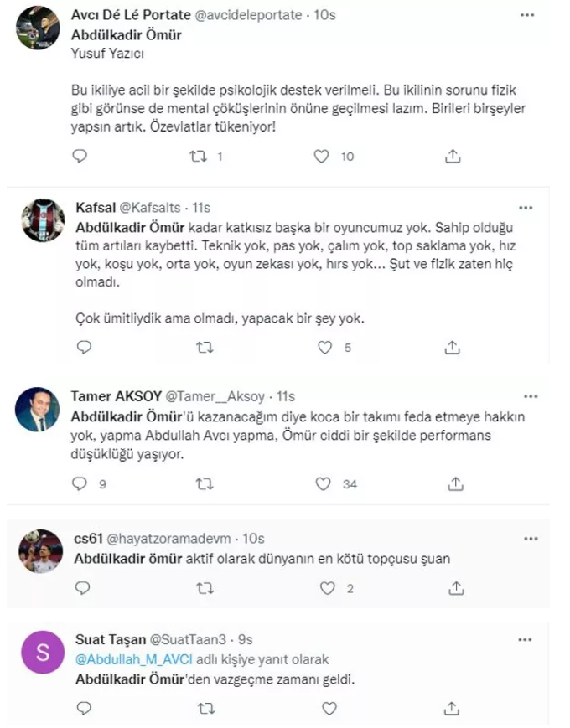
Task: Share Kafsal's tweet
Action: coord(452,348)
